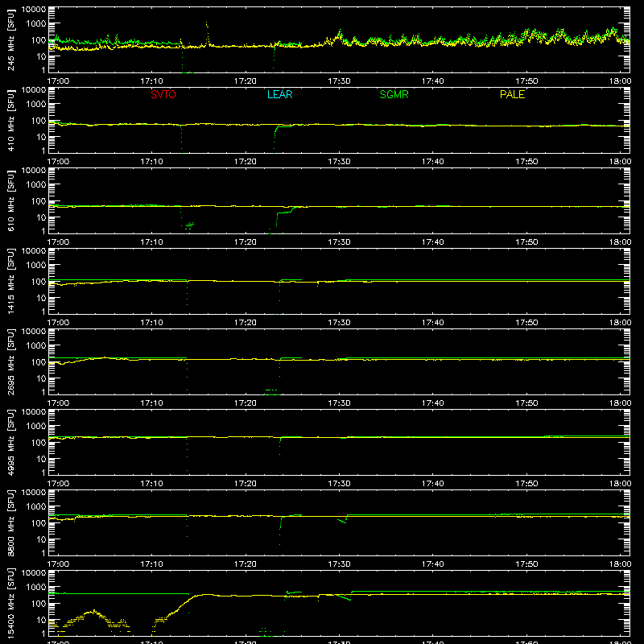644x644 pixels.
Task: Click 17:20 tick label under 8800 MHz plot
Action: coord(246,564)
